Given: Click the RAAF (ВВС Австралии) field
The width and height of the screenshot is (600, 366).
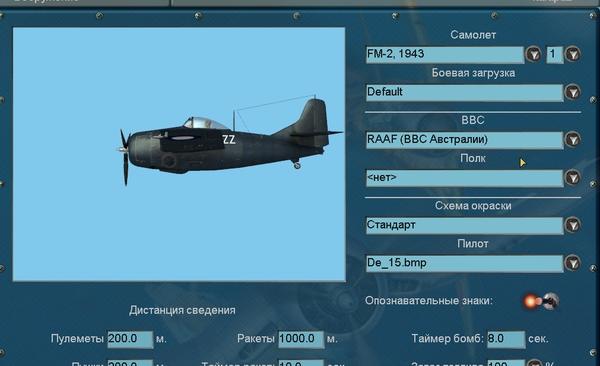Looking at the screenshot, I should (465, 140).
